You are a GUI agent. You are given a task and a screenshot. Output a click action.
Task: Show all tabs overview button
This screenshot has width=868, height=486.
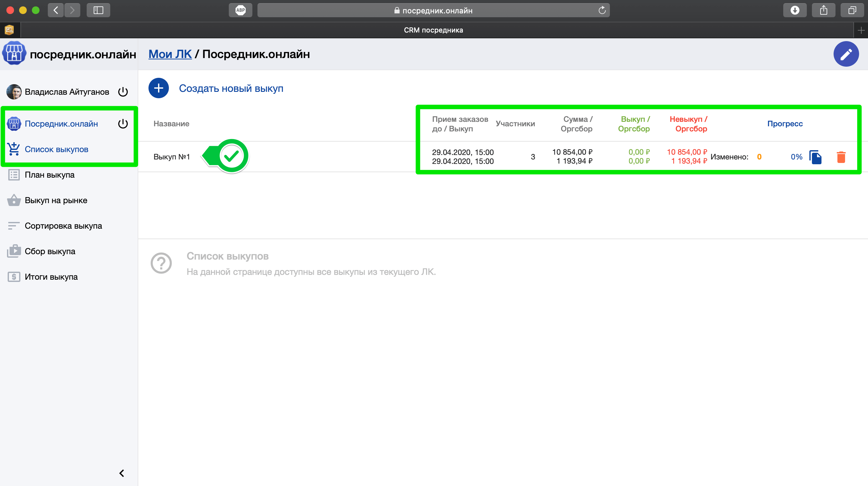[852, 10]
